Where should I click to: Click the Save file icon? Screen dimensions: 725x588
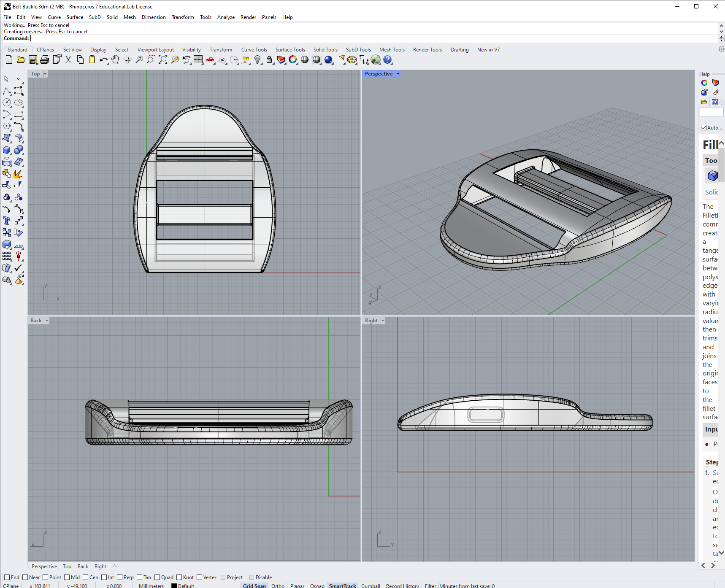click(x=32, y=60)
